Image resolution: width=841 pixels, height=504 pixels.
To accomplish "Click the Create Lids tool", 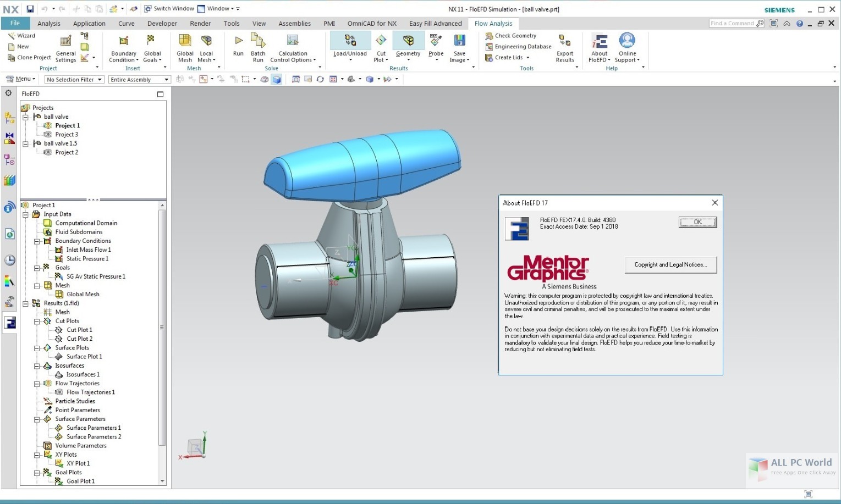I will point(507,58).
